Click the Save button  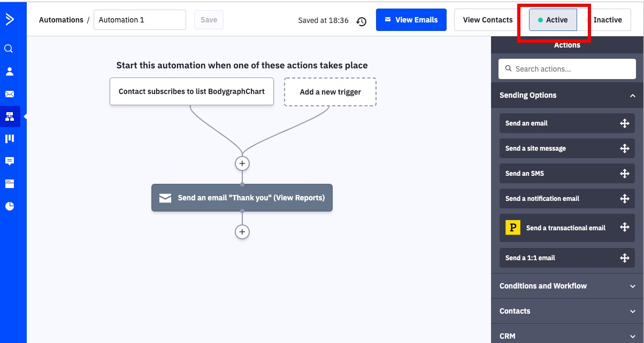coord(209,20)
